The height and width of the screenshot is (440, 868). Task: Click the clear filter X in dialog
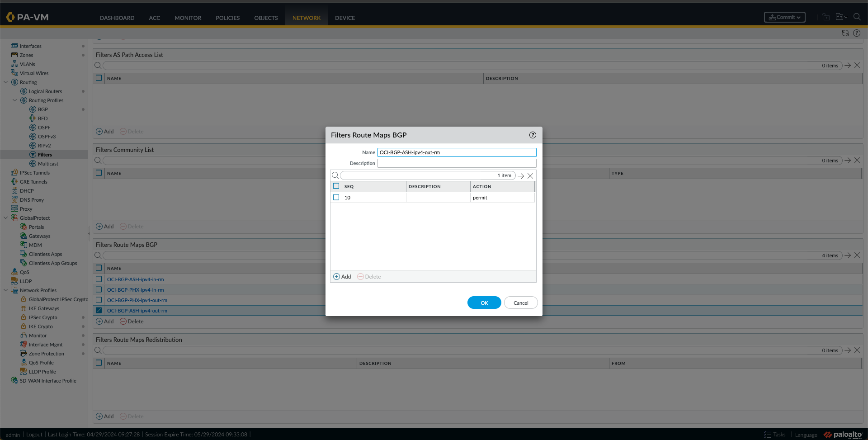pos(530,176)
